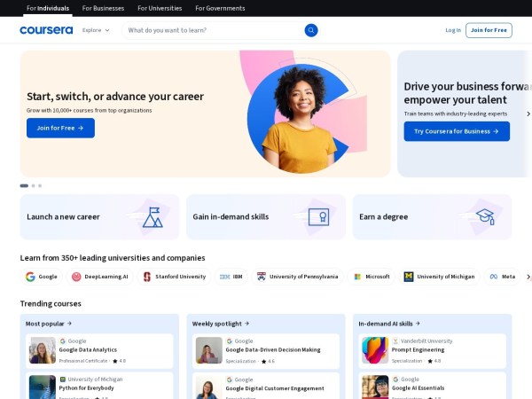Open the In-demand AI skills section
This screenshot has width=532, height=399.
pyautogui.click(x=389, y=324)
